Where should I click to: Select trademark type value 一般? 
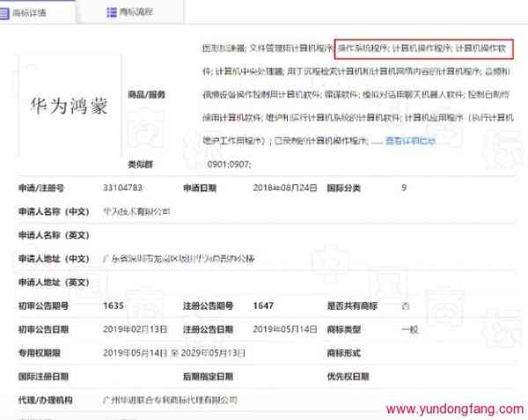pyautogui.click(x=410, y=329)
